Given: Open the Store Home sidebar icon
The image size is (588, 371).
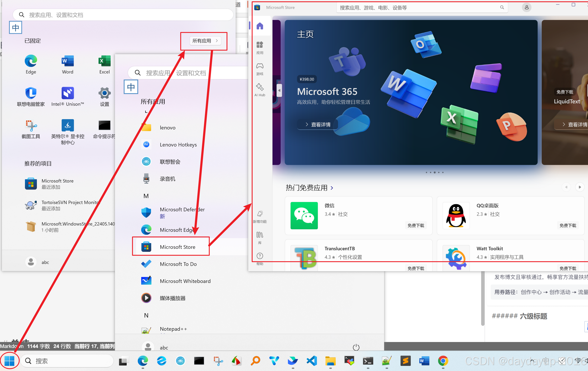Looking at the screenshot, I should (260, 26).
